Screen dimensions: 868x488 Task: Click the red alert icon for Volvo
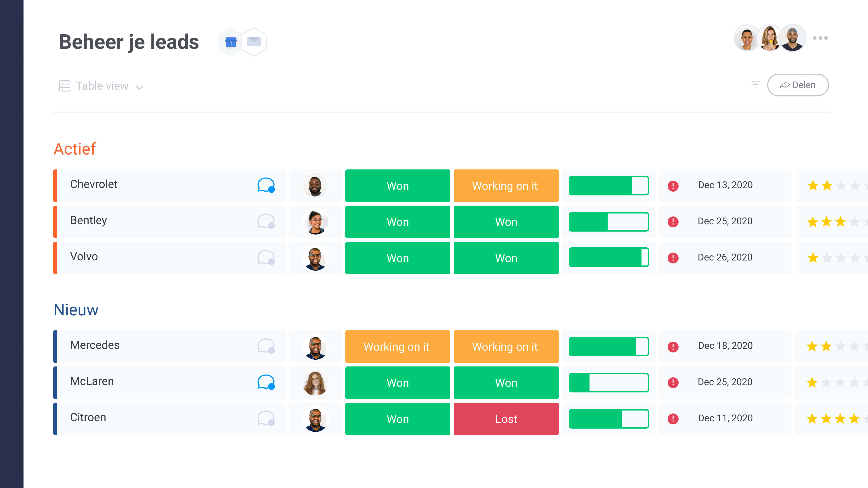pos(673,258)
